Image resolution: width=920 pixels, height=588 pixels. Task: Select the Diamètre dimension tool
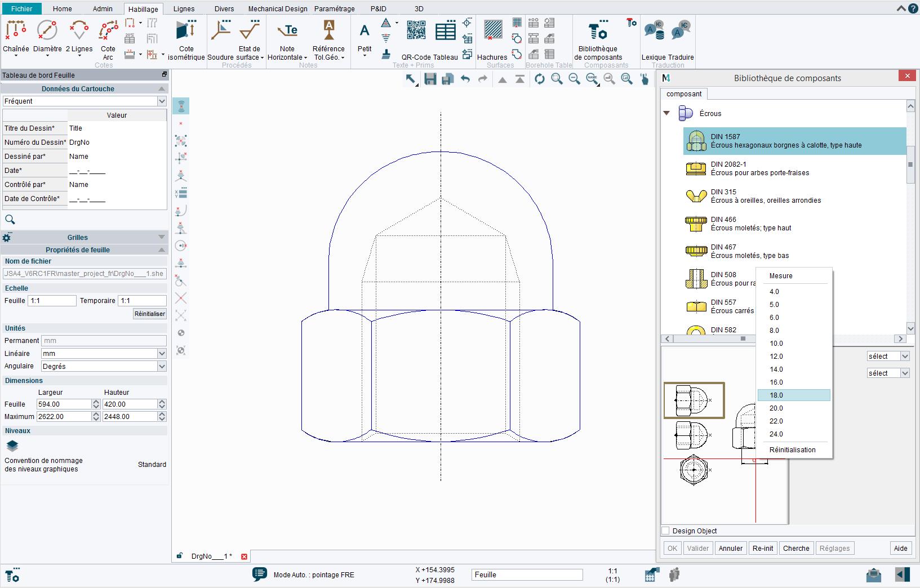coord(47,37)
